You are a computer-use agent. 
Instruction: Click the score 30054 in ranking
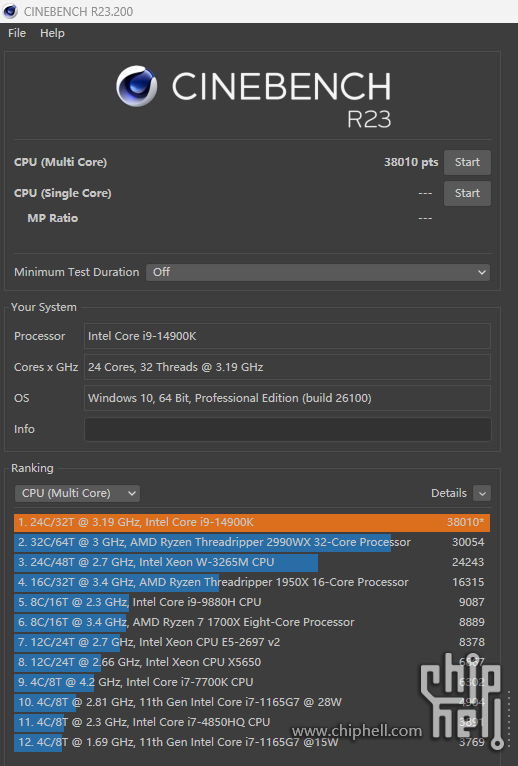click(x=468, y=542)
